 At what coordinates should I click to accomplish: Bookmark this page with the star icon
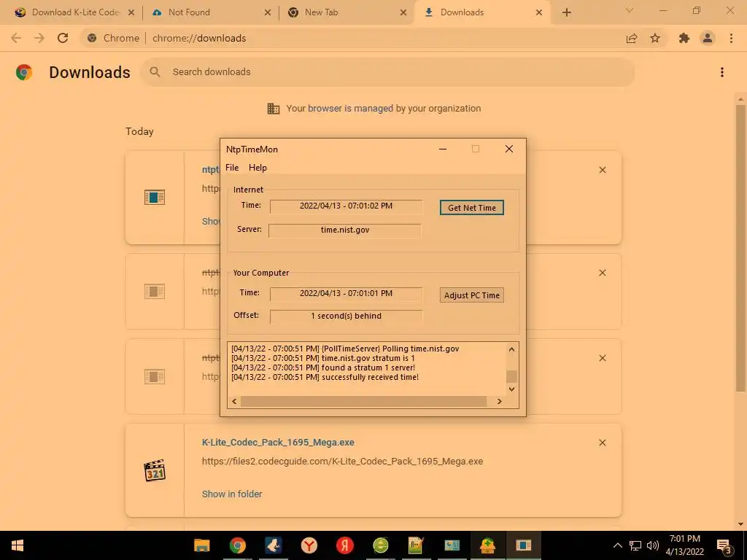coord(655,38)
